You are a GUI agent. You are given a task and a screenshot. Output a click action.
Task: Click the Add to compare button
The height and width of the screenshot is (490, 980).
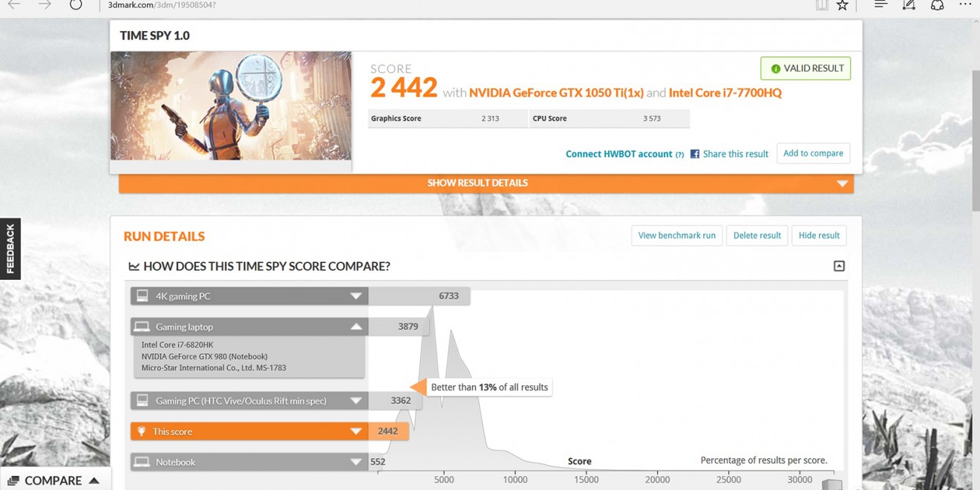[x=813, y=154]
